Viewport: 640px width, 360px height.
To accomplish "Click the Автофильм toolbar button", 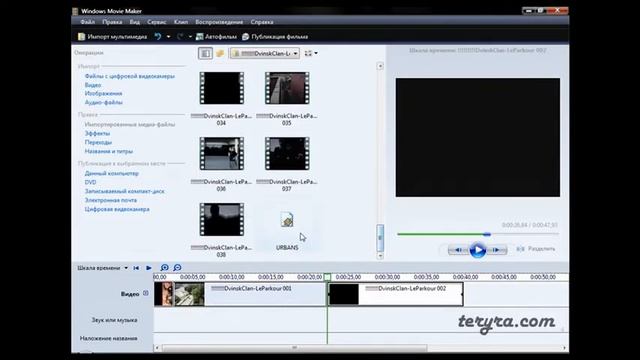I will point(216,37).
